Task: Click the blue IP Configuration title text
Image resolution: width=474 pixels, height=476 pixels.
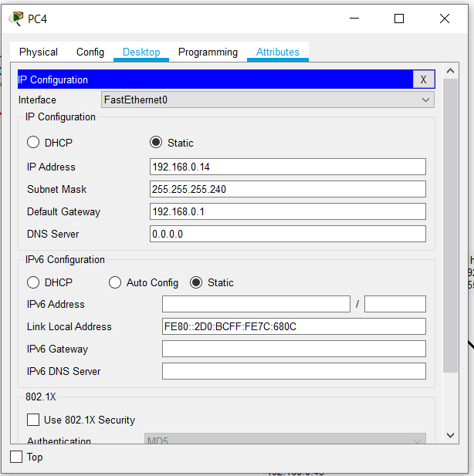Action: [x=52, y=79]
